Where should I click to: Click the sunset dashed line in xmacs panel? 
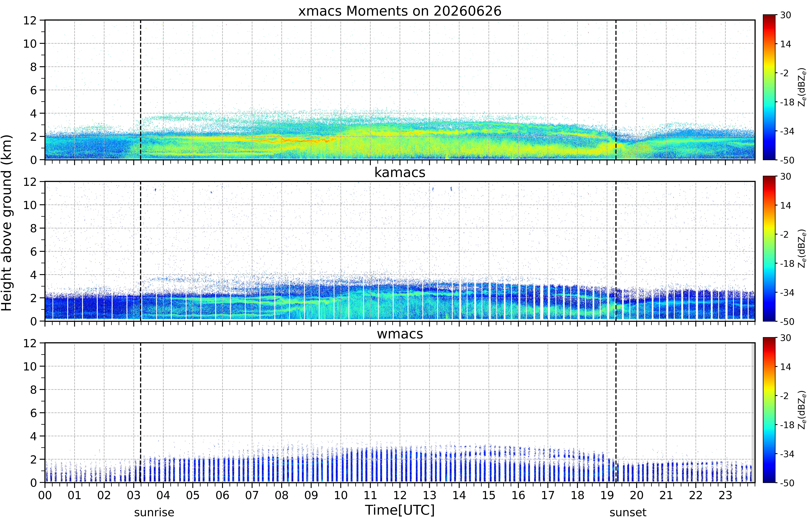pyautogui.click(x=616, y=90)
